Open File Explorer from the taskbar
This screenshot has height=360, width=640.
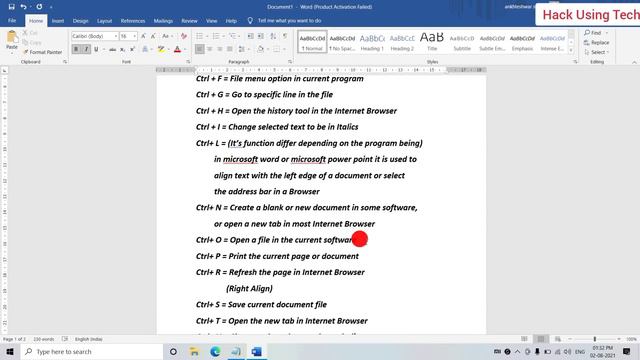[194, 351]
